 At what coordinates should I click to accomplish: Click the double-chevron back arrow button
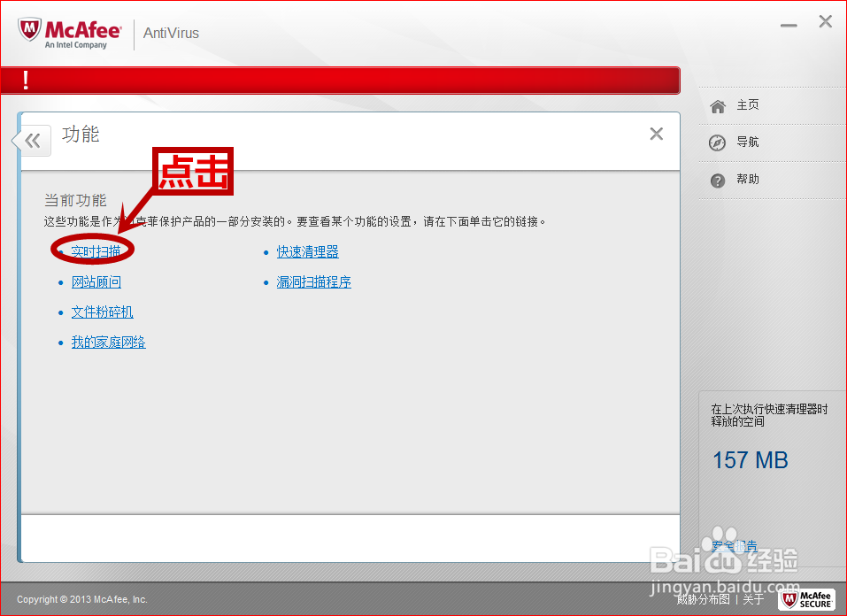(33, 141)
